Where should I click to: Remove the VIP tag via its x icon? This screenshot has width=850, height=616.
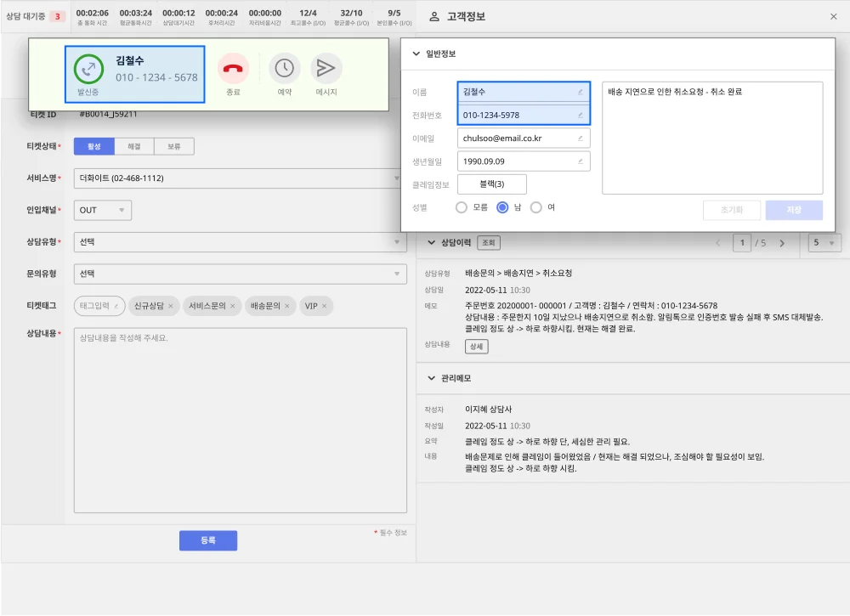[x=324, y=307]
